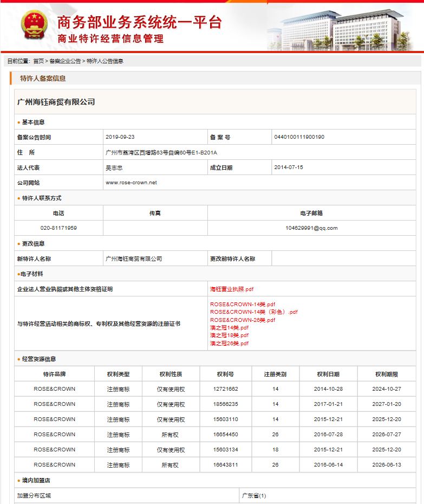Select the address 广州市荔湾区西增路63号 text

click(x=161, y=152)
